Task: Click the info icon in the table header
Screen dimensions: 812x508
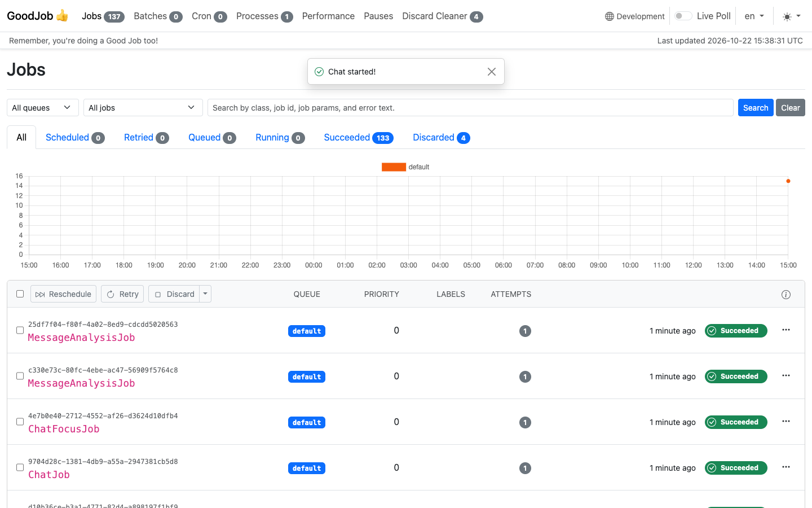Action: [786, 295]
